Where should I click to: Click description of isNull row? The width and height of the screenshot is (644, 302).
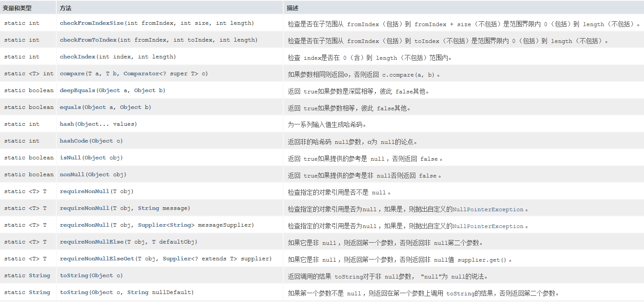click(x=366, y=159)
